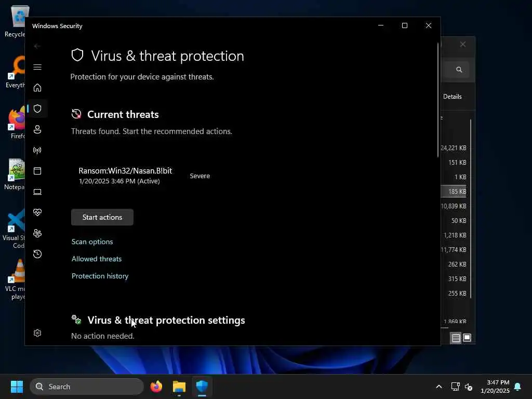Click the back arrow in Windows Security
The image size is (532, 399).
point(37,46)
